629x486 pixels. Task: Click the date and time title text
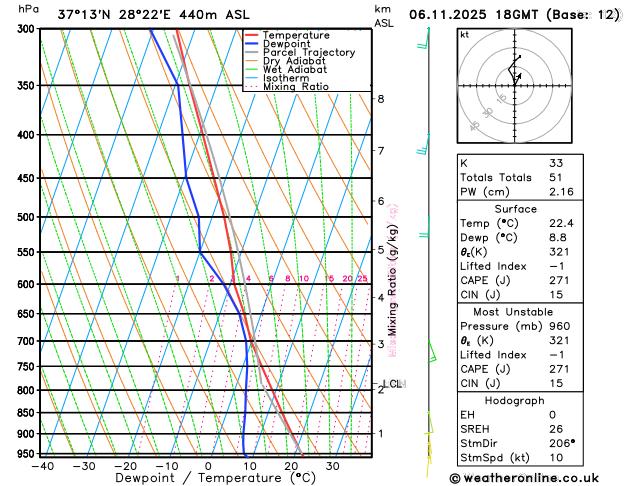[x=514, y=15]
